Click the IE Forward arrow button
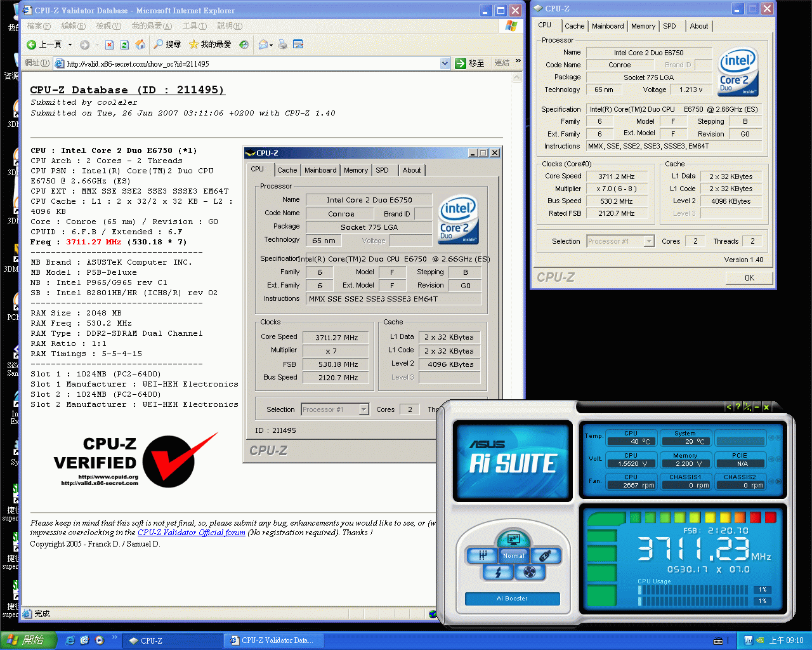This screenshot has height=650, width=812. (85, 44)
